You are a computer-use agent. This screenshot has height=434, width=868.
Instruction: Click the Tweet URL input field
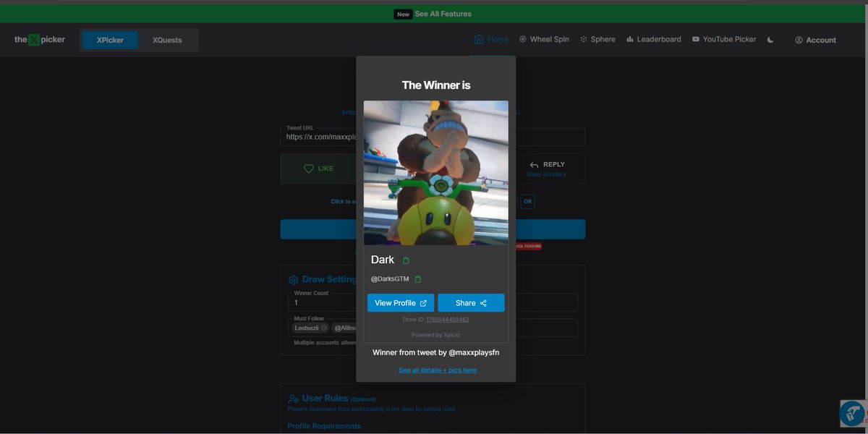click(x=433, y=137)
